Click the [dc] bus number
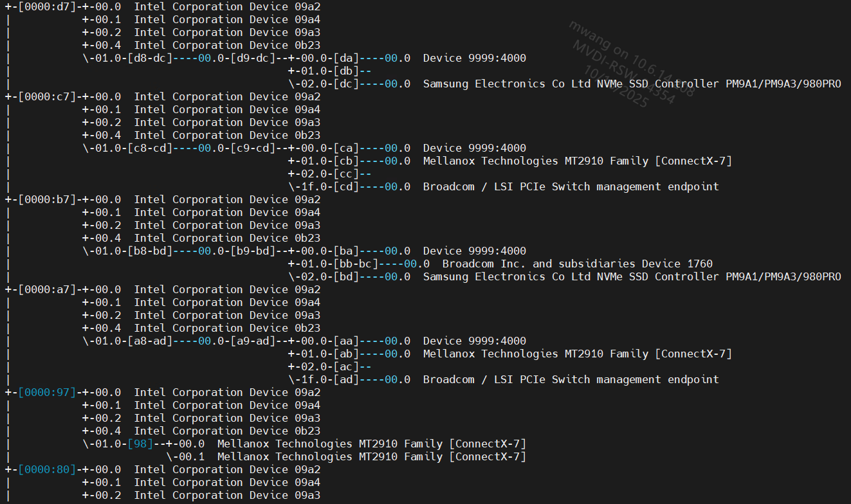 click(x=346, y=84)
